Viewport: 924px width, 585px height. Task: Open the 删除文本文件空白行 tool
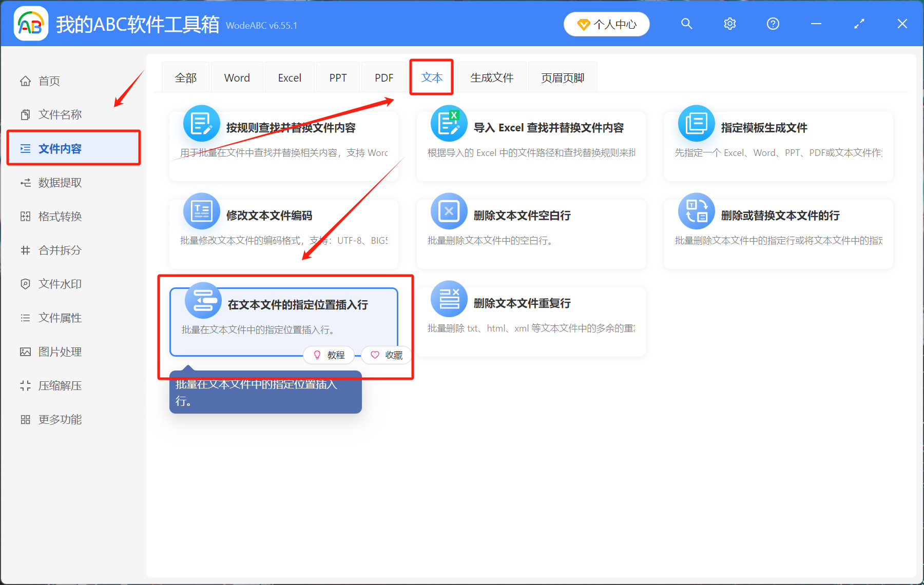tap(449, 211)
